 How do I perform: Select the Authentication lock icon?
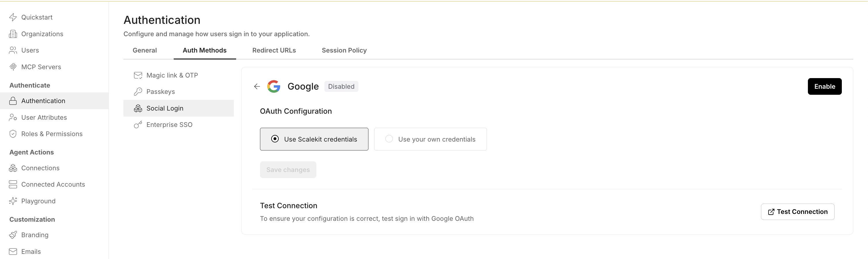pyautogui.click(x=13, y=100)
